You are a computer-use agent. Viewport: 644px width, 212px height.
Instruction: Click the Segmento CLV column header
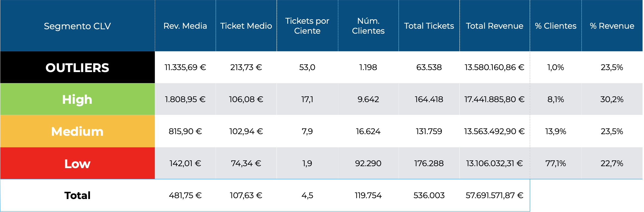coord(77,26)
